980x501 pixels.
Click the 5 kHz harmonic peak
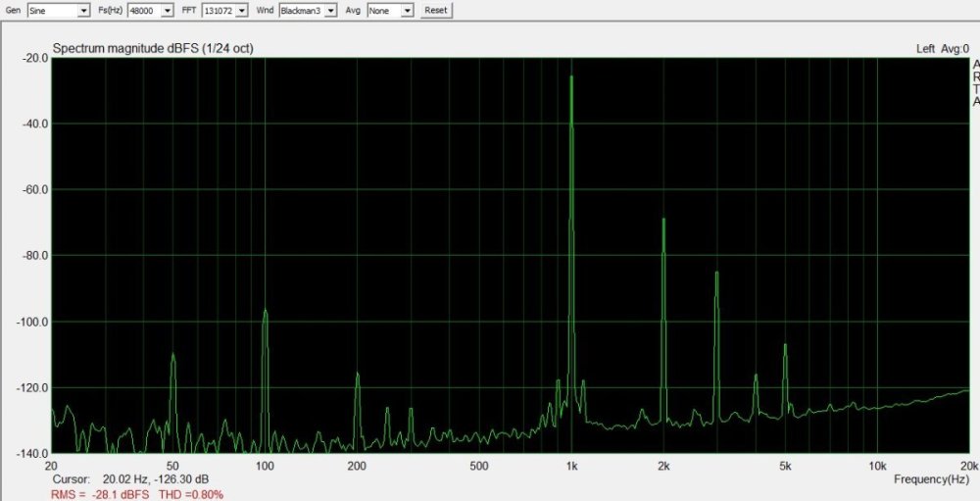pyautogui.click(x=785, y=345)
